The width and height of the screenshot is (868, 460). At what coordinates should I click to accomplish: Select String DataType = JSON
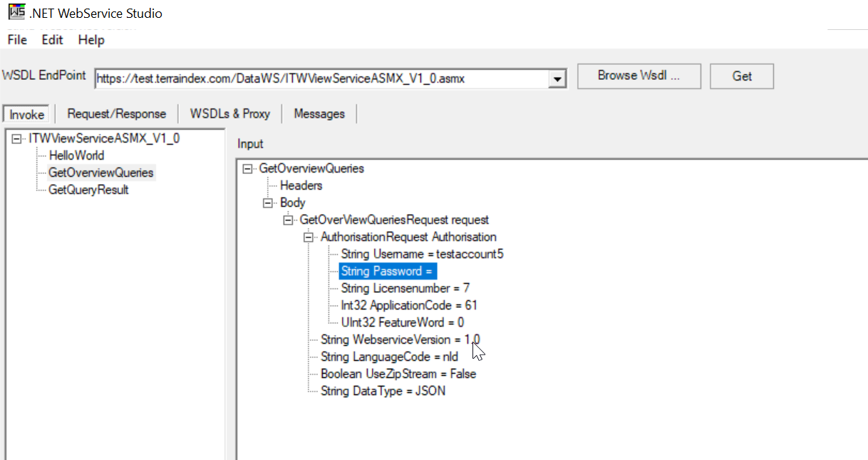coord(383,391)
